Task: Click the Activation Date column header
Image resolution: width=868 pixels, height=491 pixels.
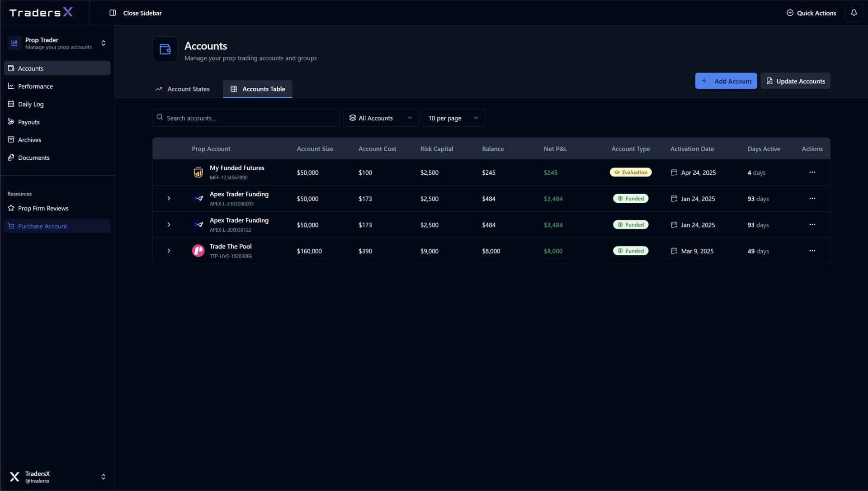Action: coord(692,149)
